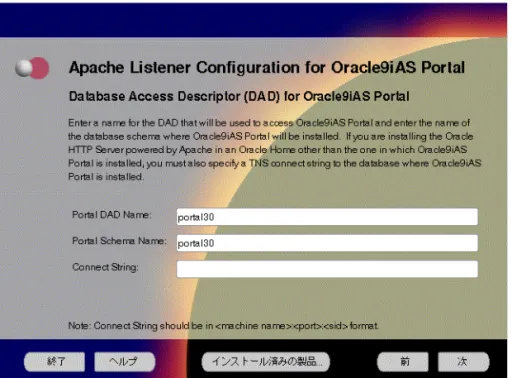Screen dimensions: 512x378
Task: Open インストール済みの製品... installed products
Action: point(266,361)
